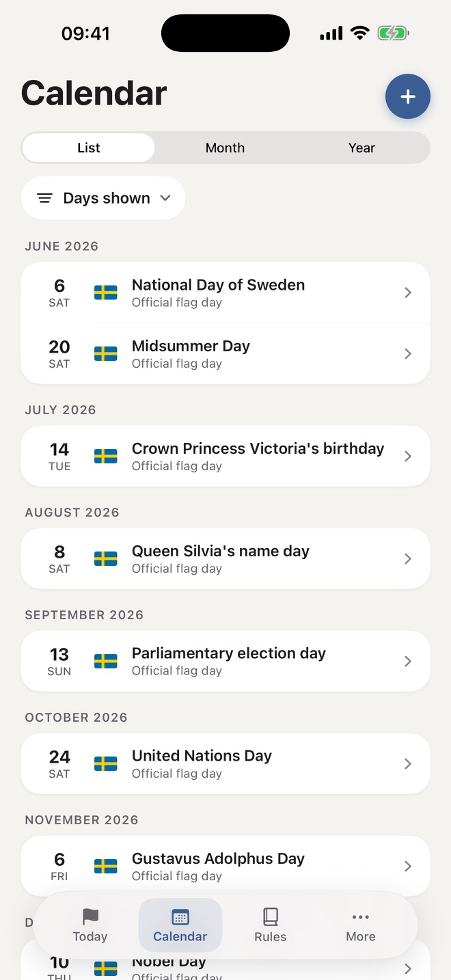The image size is (451, 980).
Task: Expand the Days shown dropdown
Action: 103,198
